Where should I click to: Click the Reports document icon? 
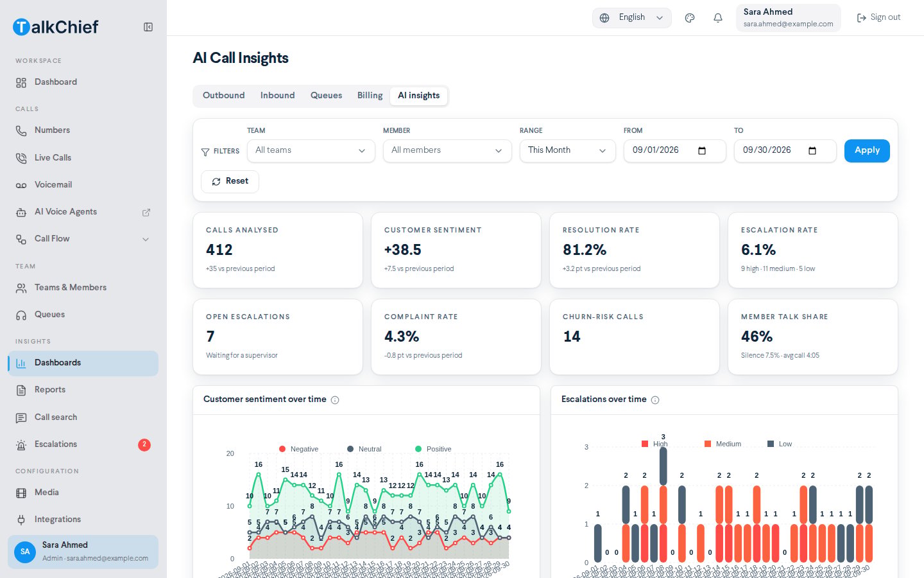click(21, 390)
